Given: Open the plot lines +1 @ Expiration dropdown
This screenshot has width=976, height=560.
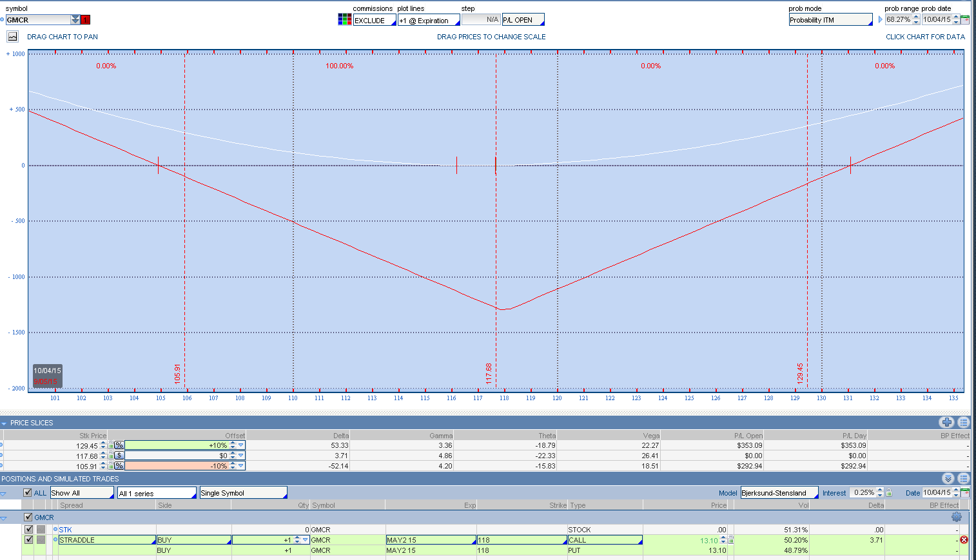Looking at the screenshot, I should tap(429, 20).
